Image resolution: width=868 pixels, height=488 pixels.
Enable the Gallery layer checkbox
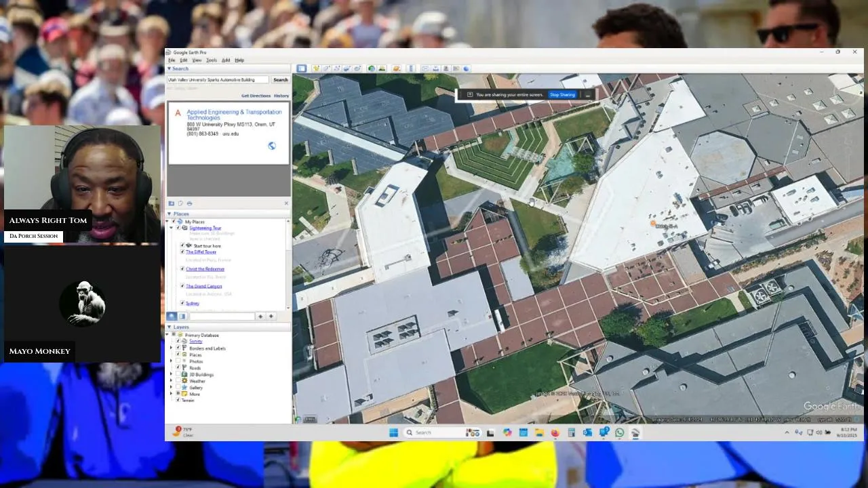coord(178,388)
